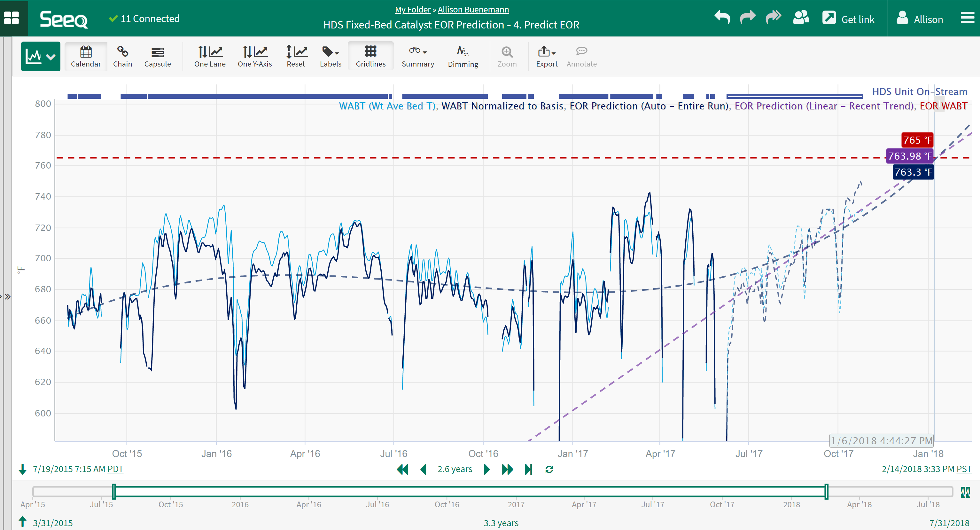
Task: Arrange signals in One Lane
Action: pos(210,57)
